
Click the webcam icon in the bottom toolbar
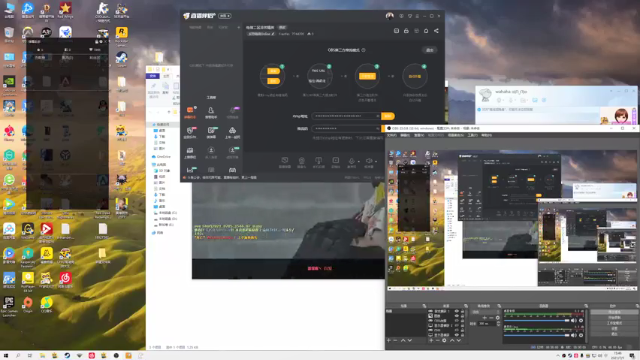(302, 161)
